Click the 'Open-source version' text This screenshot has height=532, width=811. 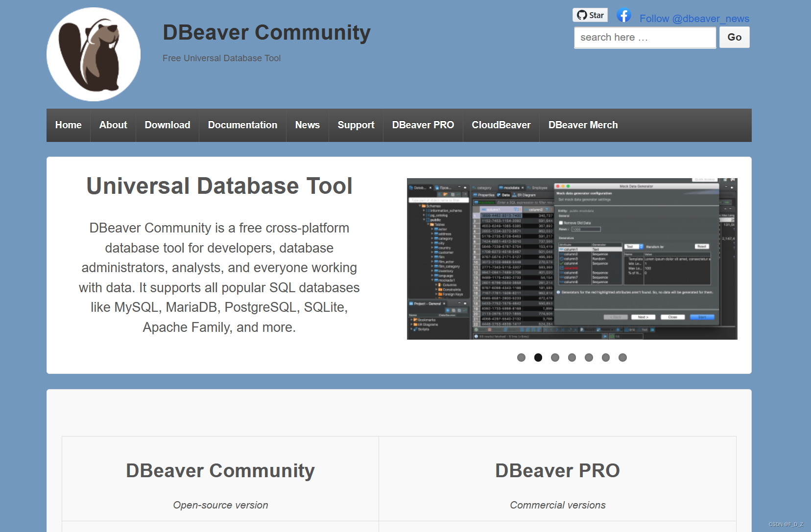(220, 505)
